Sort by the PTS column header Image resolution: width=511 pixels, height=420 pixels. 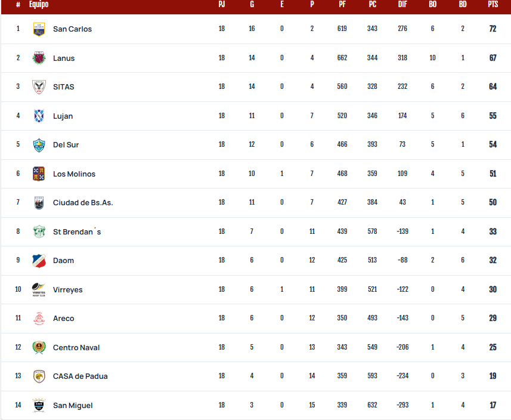493,4
